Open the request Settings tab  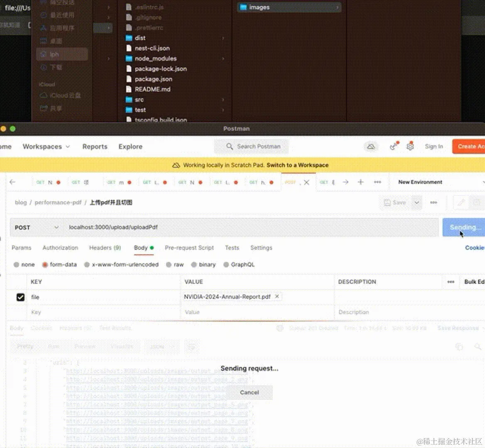point(261,248)
